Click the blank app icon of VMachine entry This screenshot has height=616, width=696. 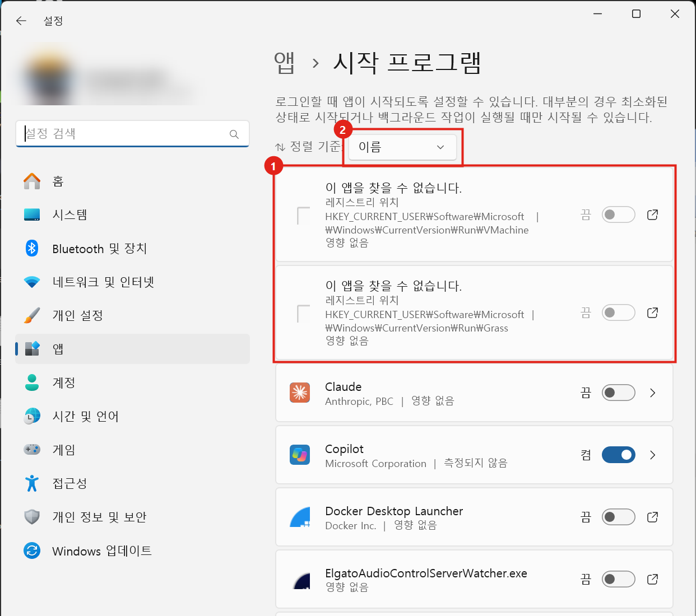pos(303,216)
